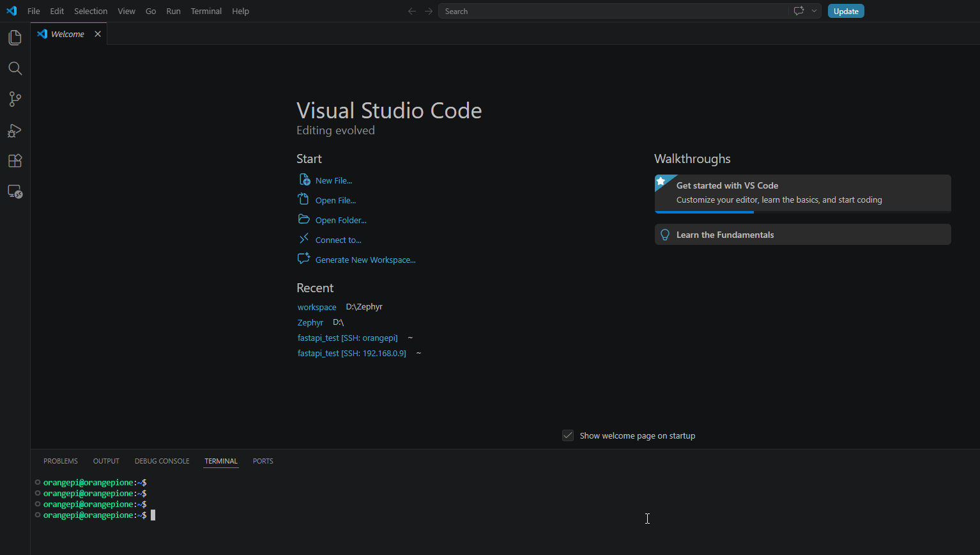Viewport: 980px width, 555px height.
Task: Open the Edit menu
Action: [x=57, y=11]
